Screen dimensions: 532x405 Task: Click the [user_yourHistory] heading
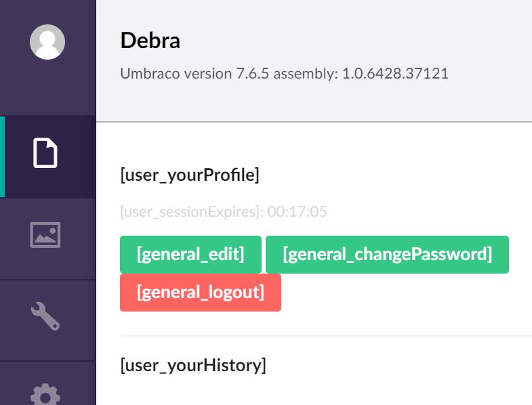point(193,365)
